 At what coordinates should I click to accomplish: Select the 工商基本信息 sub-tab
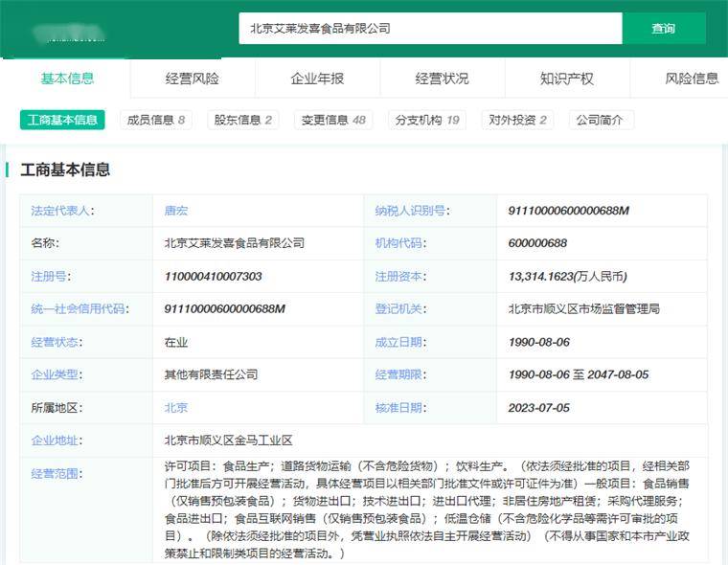[62, 120]
